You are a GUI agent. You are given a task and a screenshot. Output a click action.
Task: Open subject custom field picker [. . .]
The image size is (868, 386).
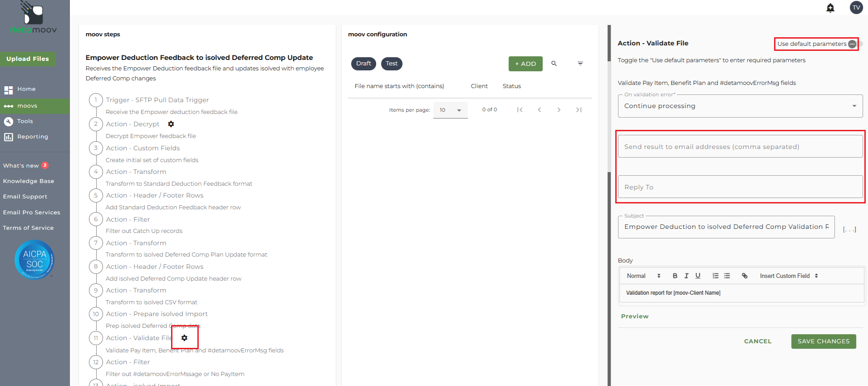(849, 229)
